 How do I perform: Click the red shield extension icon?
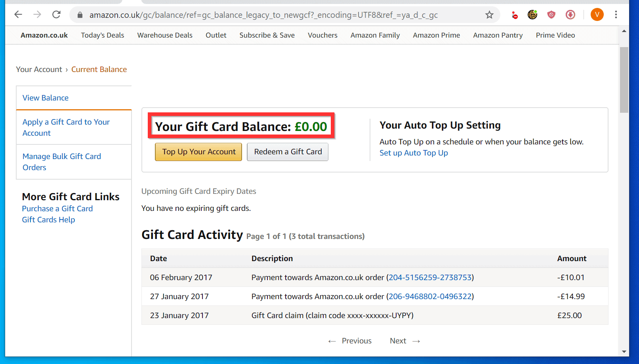tap(551, 15)
